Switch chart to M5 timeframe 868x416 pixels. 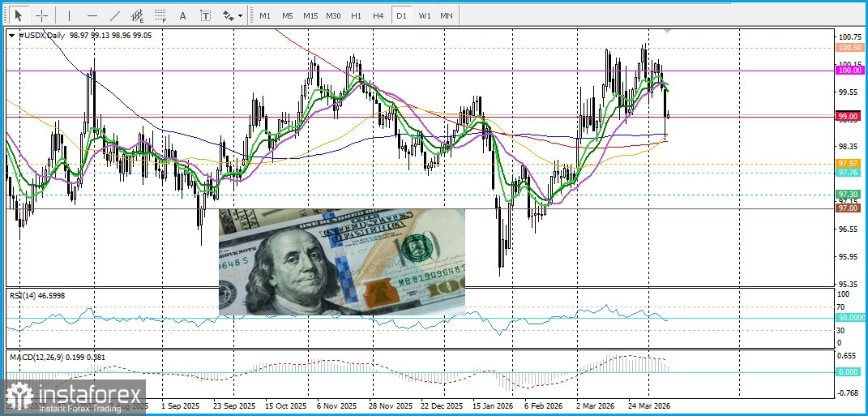tap(287, 15)
